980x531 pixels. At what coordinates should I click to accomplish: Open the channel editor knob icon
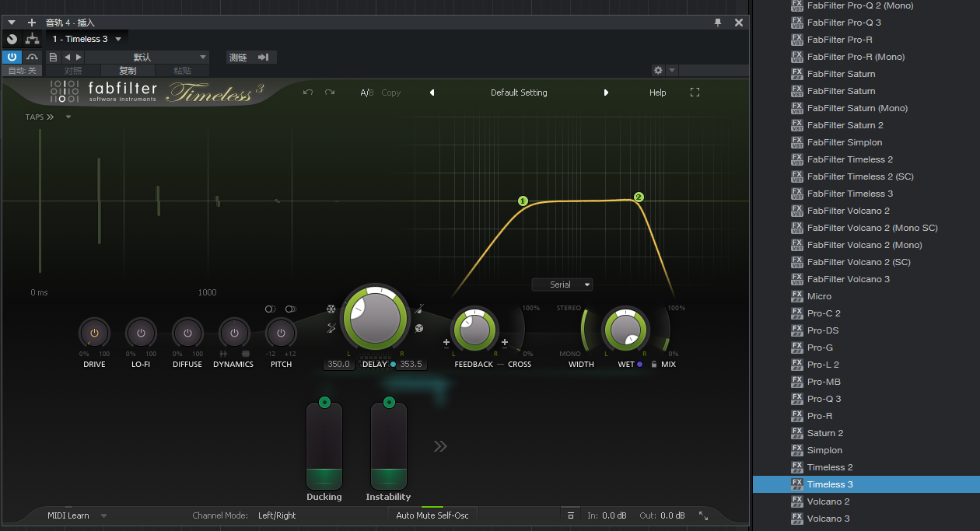point(12,39)
